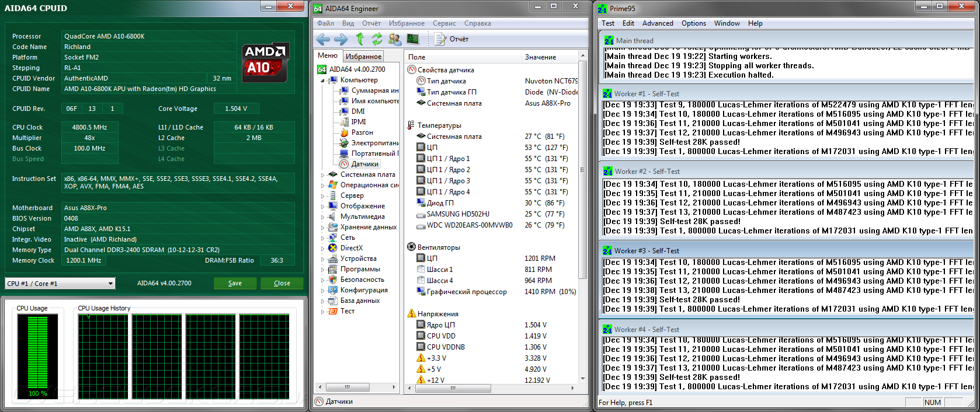Expand the Хранение данных tree node
This screenshot has width=980, height=412.
pos(322,228)
